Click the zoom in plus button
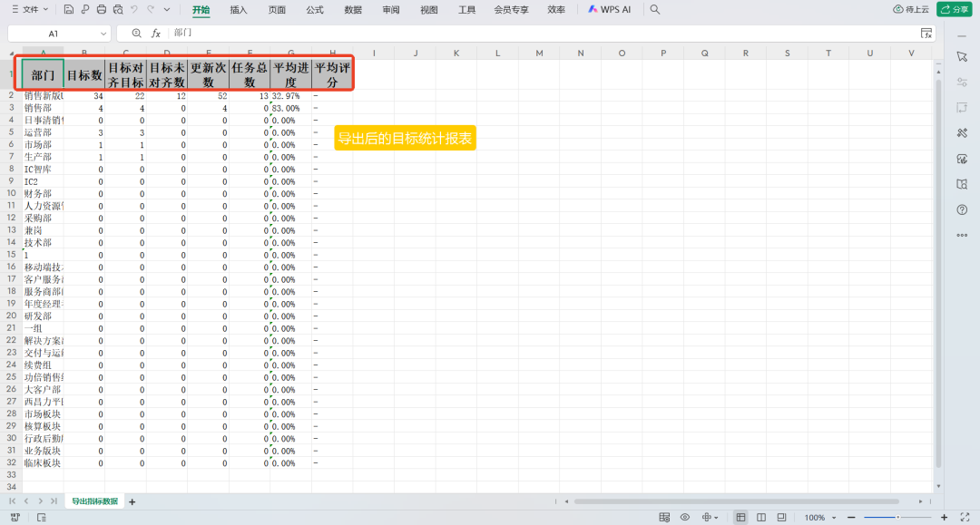 tap(945, 518)
